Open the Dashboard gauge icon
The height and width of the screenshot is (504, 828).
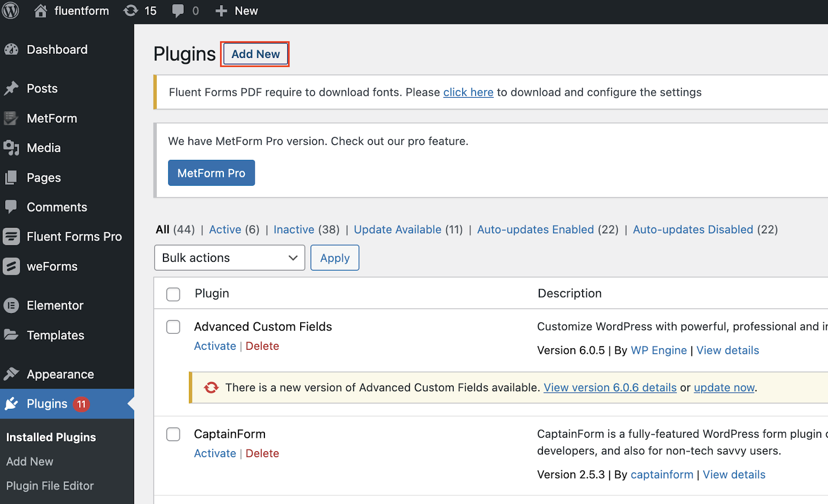(x=11, y=50)
